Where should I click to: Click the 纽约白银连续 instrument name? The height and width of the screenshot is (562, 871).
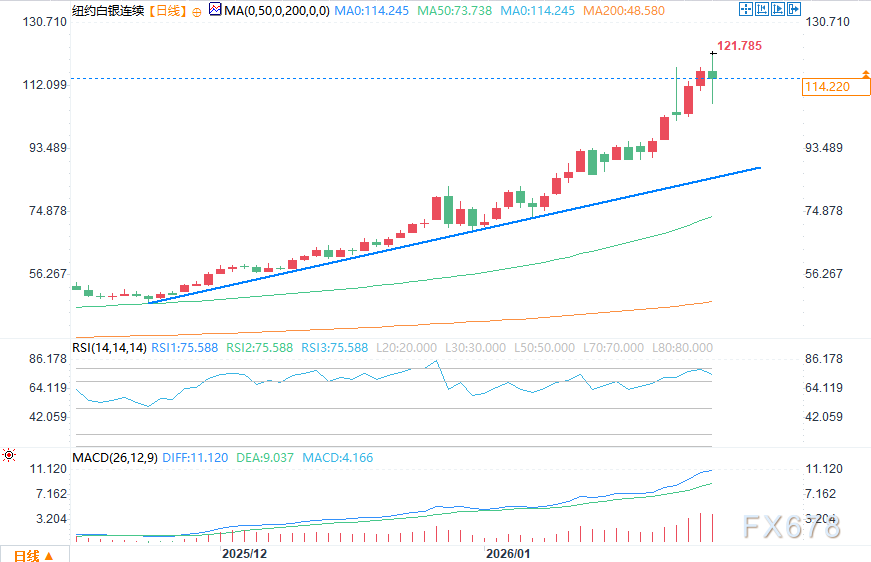107,11
